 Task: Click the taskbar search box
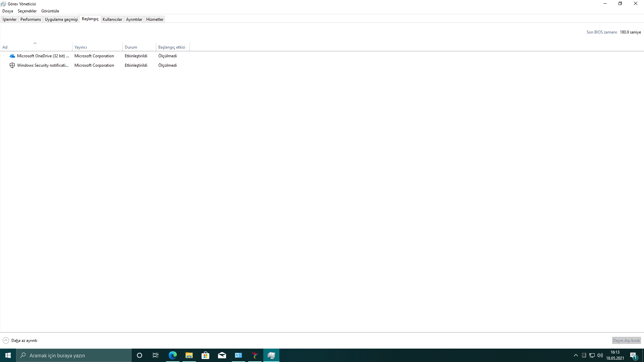tap(74, 355)
